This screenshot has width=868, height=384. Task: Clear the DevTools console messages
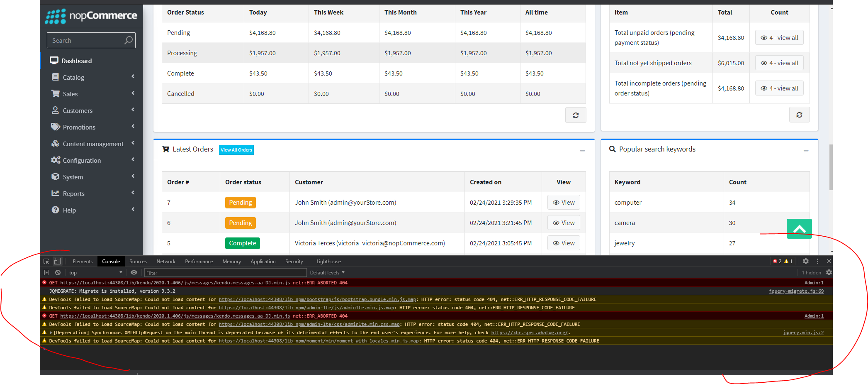pos(58,272)
